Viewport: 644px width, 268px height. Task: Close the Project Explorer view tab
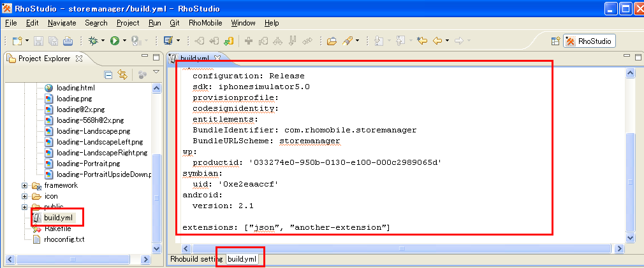(x=79, y=59)
